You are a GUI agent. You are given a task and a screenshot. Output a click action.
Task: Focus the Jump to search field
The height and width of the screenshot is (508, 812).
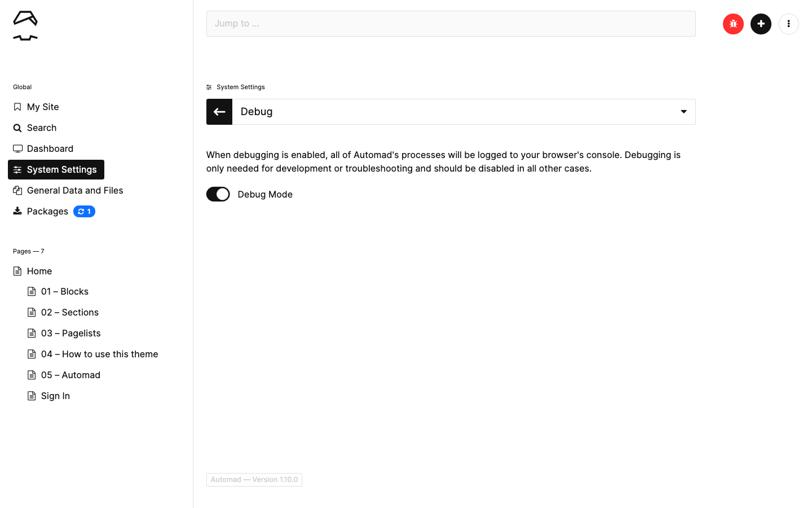451,24
